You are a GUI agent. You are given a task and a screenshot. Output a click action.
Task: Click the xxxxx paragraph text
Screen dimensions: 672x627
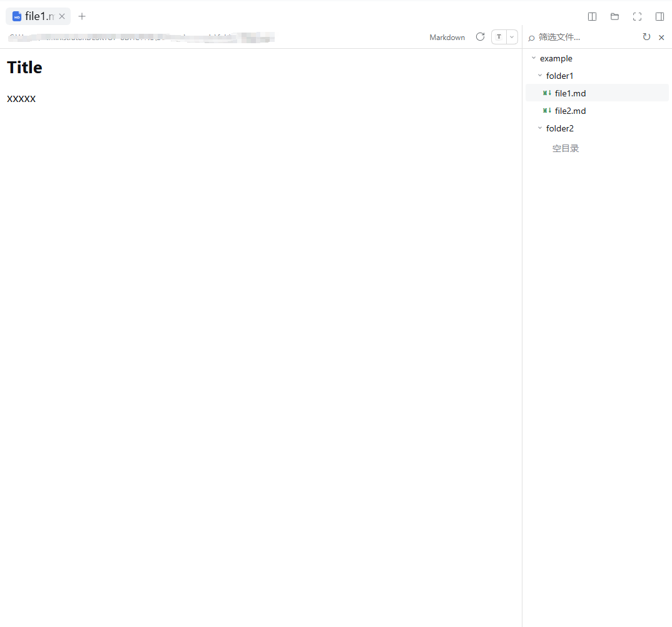pyautogui.click(x=21, y=99)
